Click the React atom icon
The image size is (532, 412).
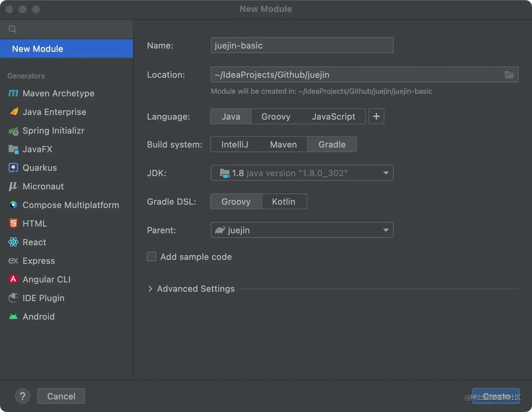[13, 242]
